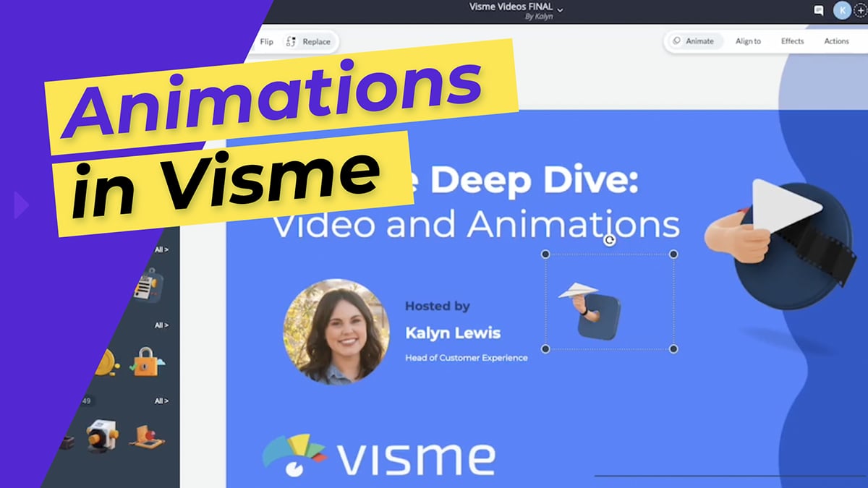Open the Effects menu
This screenshot has height=488, width=868.
click(792, 41)
